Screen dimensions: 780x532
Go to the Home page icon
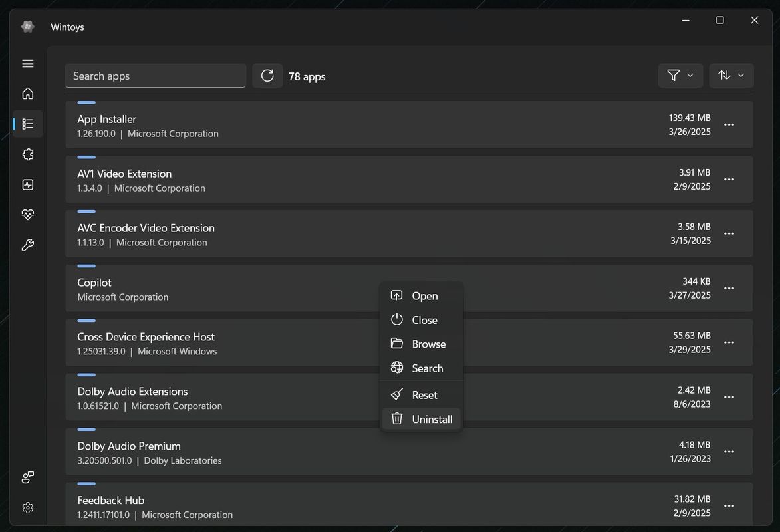tap(28, 94)
